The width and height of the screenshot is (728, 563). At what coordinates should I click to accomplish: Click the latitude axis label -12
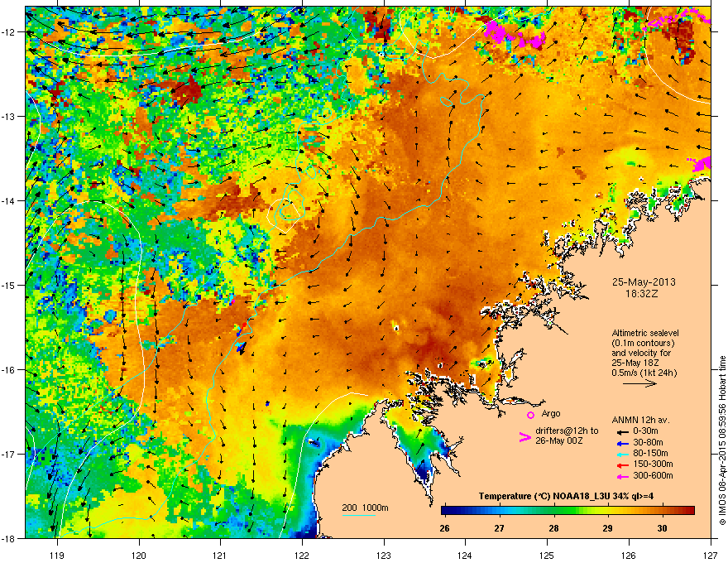9,32
